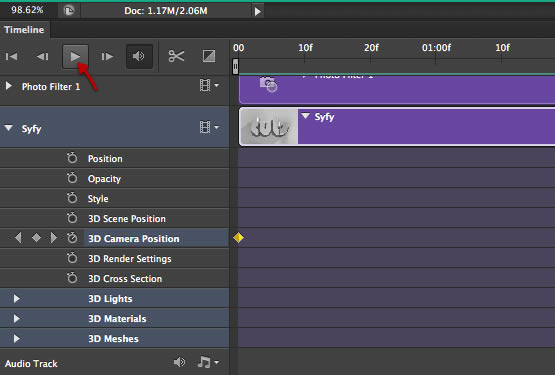Mute audio playback with the speaker button

point(139,56)
